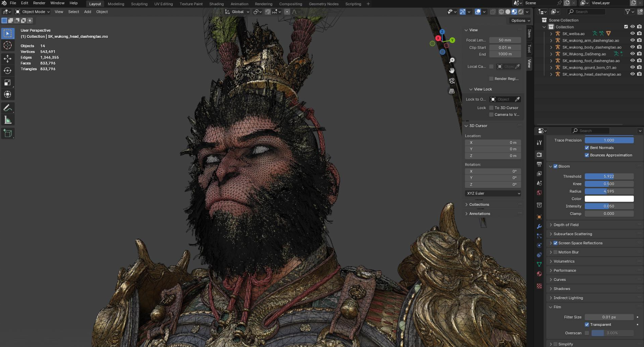Viewport: 644px width, 347px height.
Task: Open the XYZ Euler rotation mode dropdown
Action: pos(493,193)
